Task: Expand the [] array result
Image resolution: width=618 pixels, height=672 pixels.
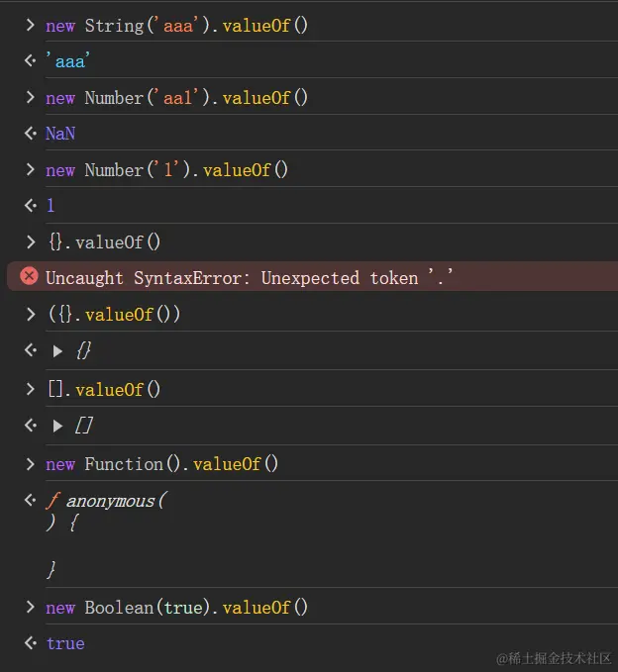Action: [57, 426]
